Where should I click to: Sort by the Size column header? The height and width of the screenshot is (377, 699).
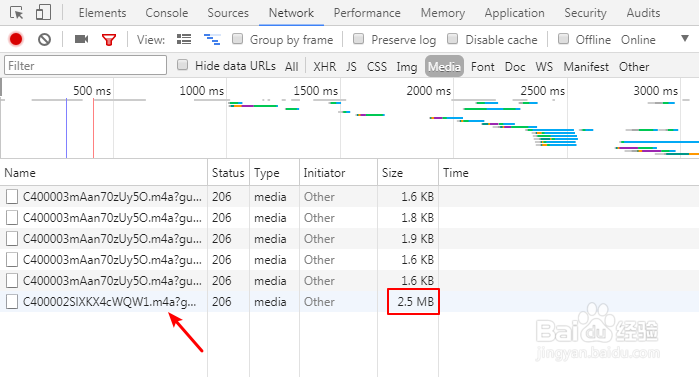point(408,172)
